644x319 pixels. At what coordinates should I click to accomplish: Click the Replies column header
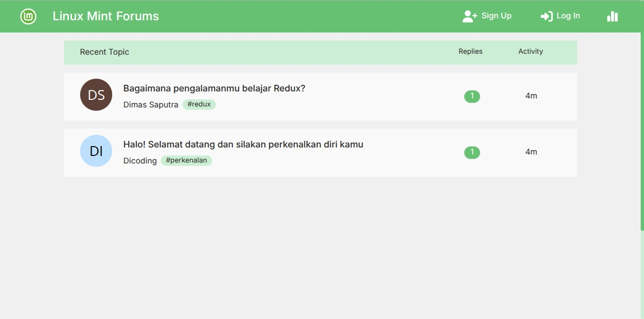point(470,51)
